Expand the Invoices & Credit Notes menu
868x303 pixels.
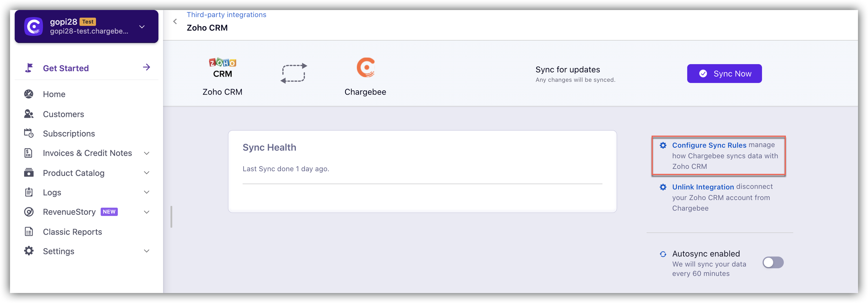(146, 153)
